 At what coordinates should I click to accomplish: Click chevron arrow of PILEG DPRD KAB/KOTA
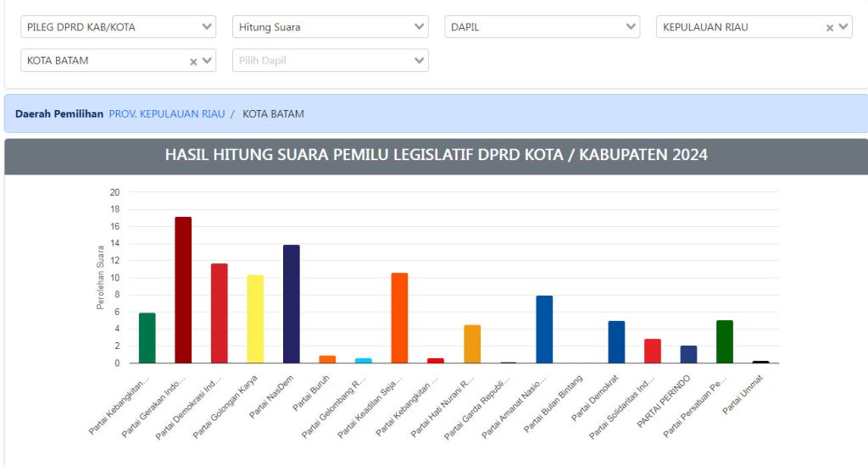tap(208, 27)
